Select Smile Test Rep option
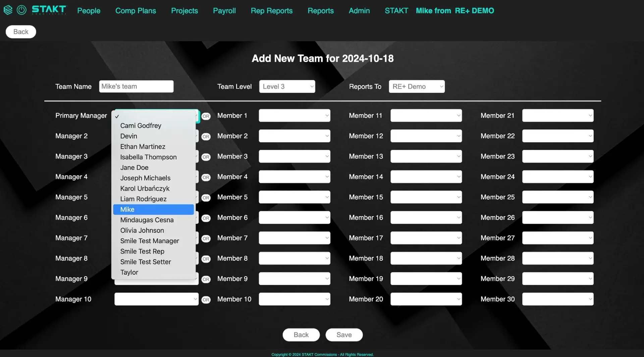 (x=154, y=251)
